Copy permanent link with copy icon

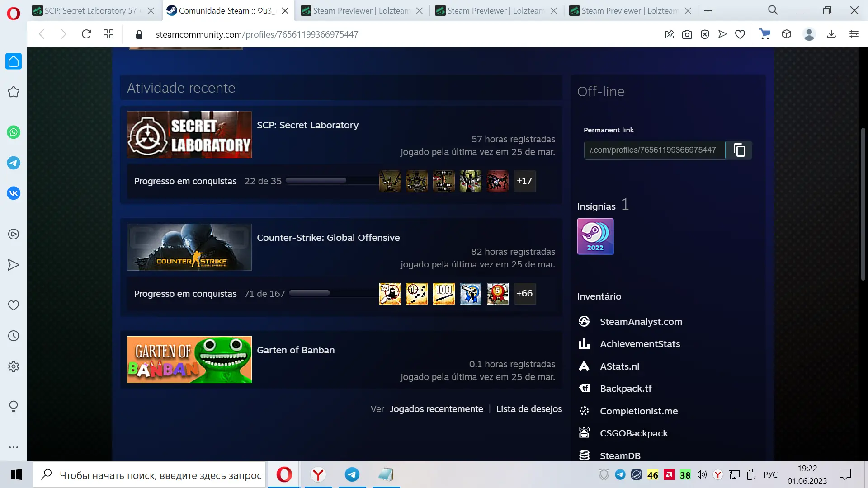[739, 150]
